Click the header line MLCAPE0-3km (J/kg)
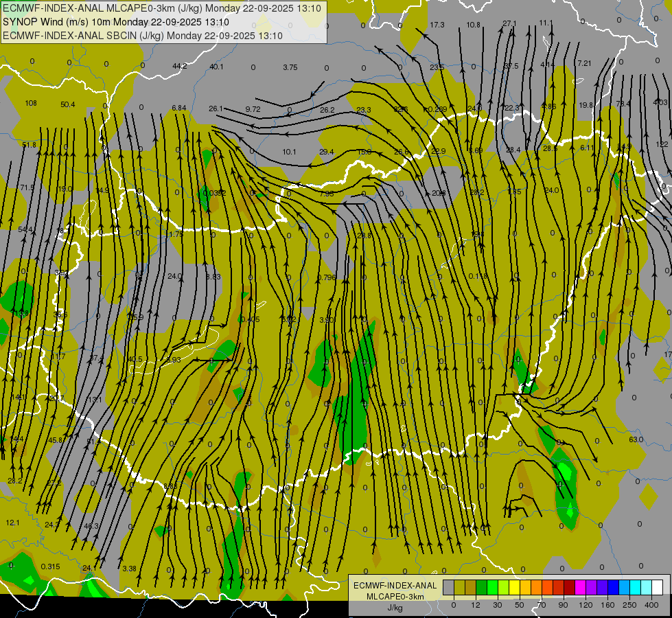672x618 pixels. tap(161, 8)
